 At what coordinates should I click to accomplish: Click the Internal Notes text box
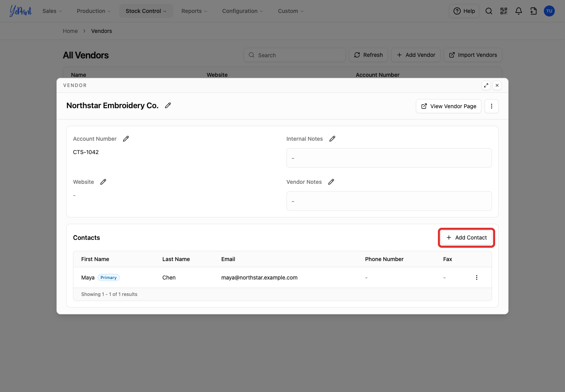point(389,158)
